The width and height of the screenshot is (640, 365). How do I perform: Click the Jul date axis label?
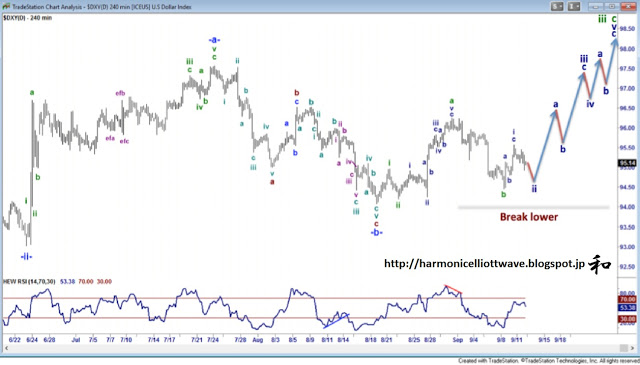click(76, 340)
